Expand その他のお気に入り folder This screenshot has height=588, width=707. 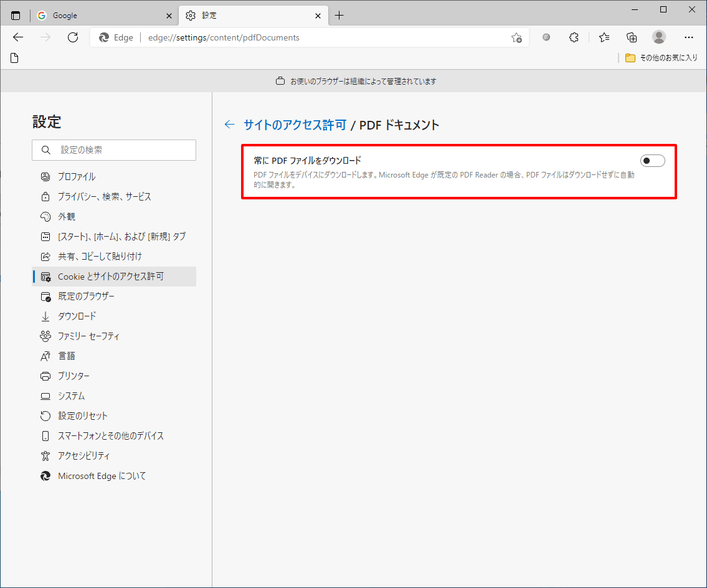pos(665,57)
